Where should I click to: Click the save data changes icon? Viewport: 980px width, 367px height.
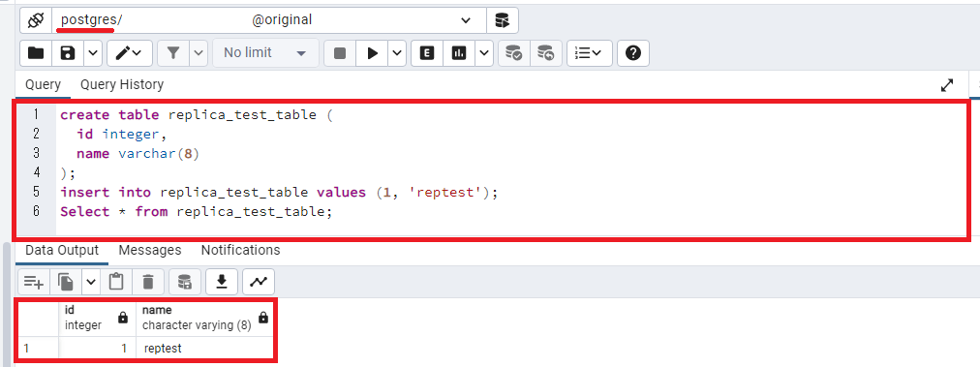pyautogui.click(x=185, y=282)
